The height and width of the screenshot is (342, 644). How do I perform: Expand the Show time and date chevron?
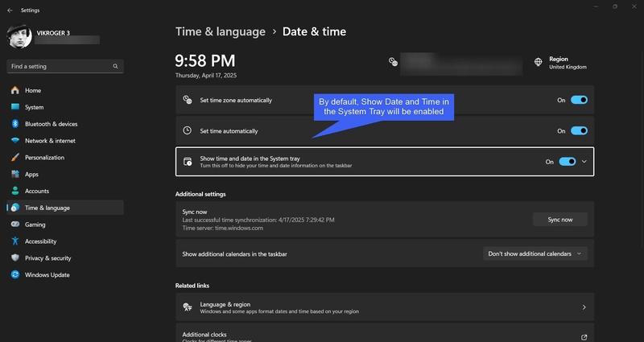tap(584, 162)
